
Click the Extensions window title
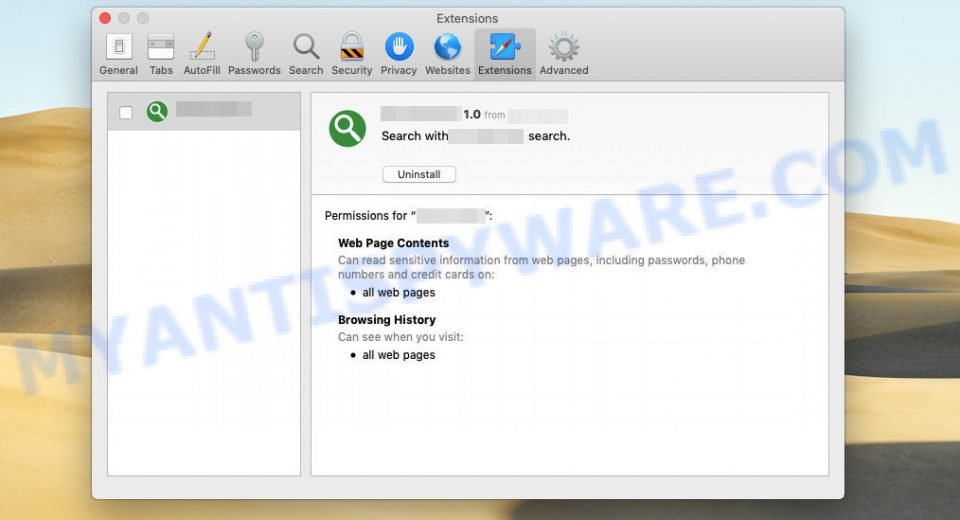click(x=467, y=18)
